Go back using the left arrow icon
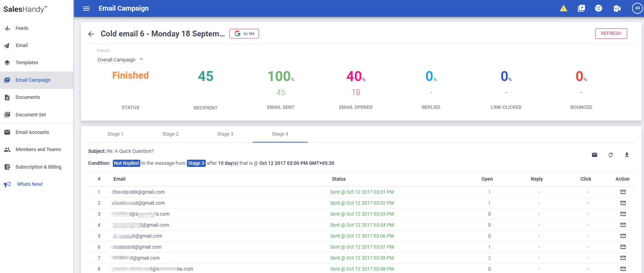This screenshot has width=644, height=273. point(91,34)
